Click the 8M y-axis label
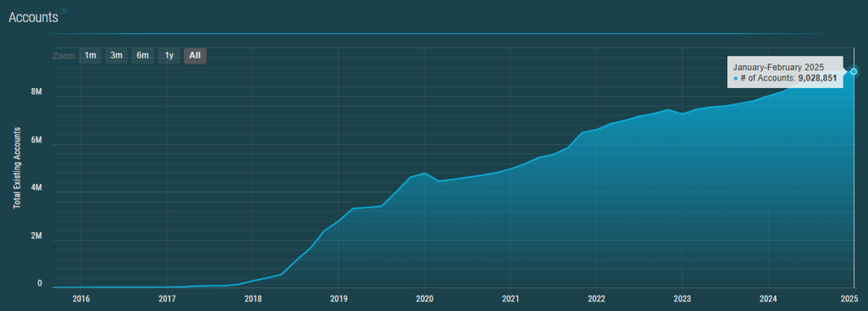Screen dimensions: 868x311 pos(36,92)
